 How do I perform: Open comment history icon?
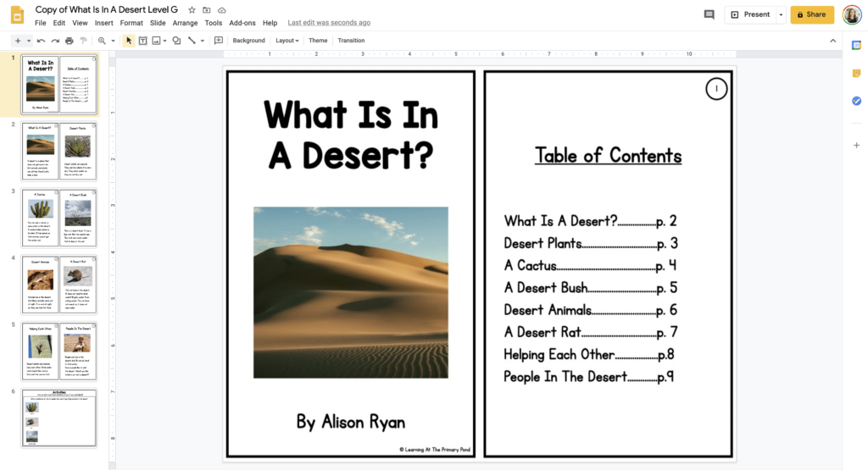click(709, 14)
